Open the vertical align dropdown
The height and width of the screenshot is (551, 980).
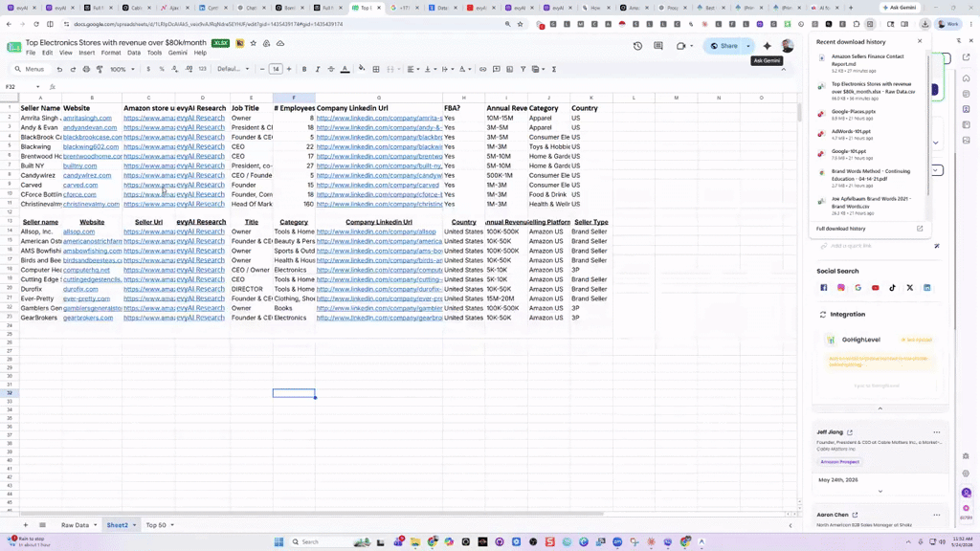point(430,69)
